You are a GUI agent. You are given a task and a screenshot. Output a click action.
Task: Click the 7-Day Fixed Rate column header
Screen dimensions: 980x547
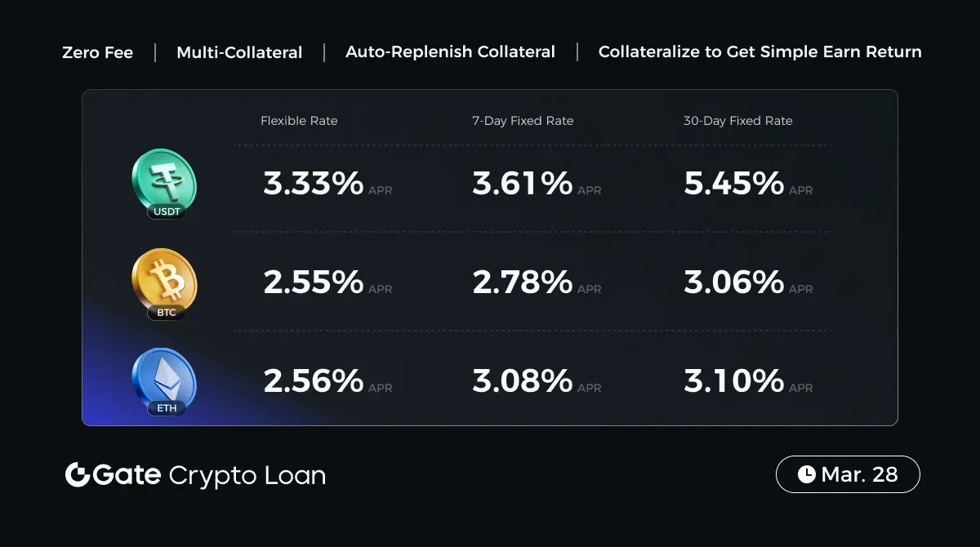coord(523,121)
